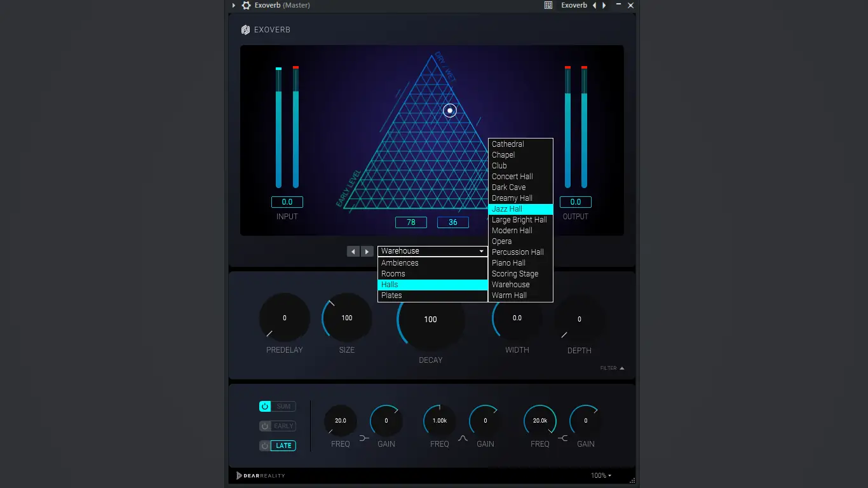Click the right OUTPUT level meter
Screen dimensions: 868x488
coord(584,127)
